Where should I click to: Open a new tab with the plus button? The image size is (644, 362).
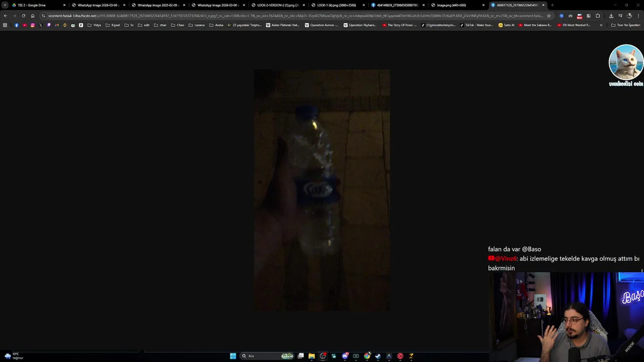tap(552, 5)
